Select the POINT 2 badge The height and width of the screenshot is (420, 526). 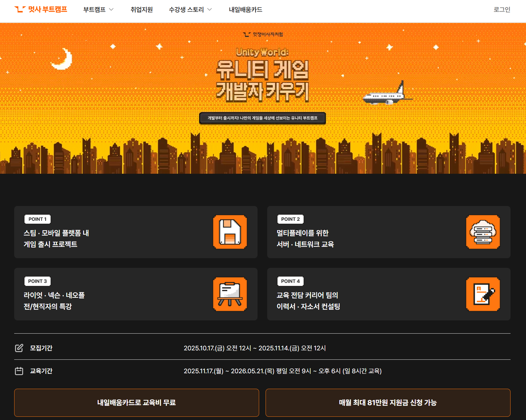pyautogui.click(x=290, y=219)
